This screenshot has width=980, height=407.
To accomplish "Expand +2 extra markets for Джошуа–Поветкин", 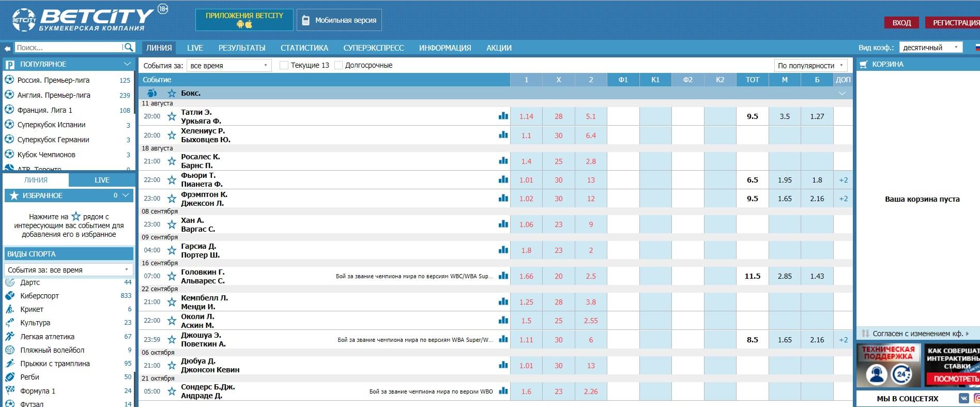I will coord(843,340).
